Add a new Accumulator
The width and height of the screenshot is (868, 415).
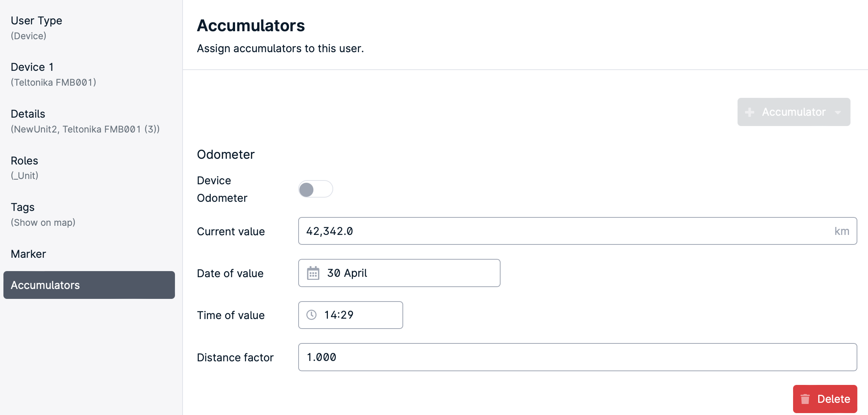tap(793, 112)
